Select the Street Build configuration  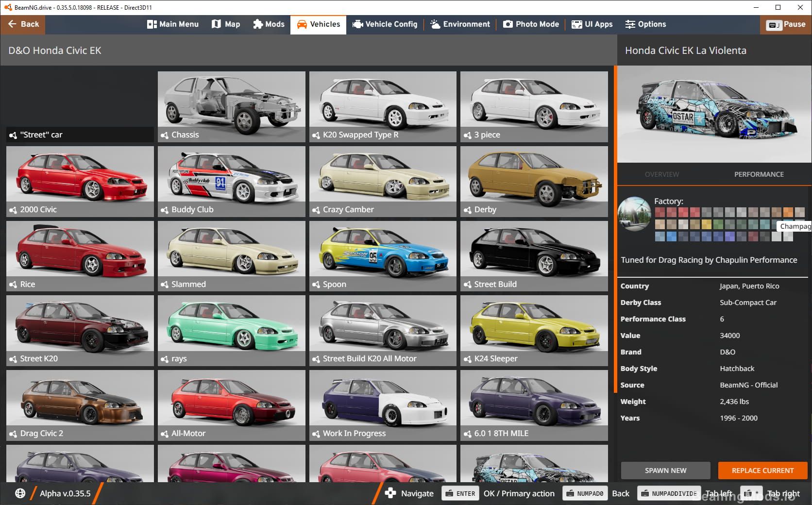(x=534, y=256)
